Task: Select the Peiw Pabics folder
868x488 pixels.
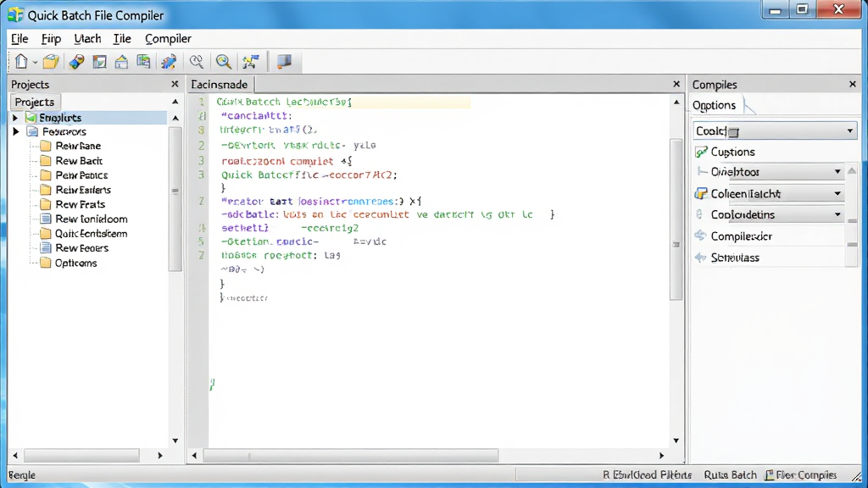Action: 81,175
